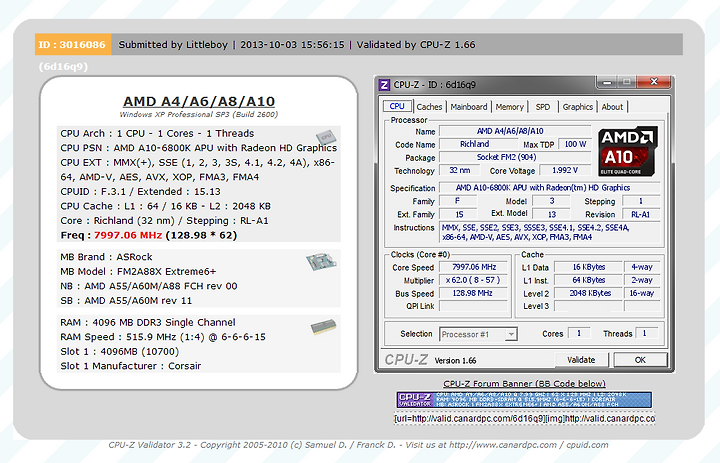Click the CPU-Z Validator forum banner image

point(524,400)
